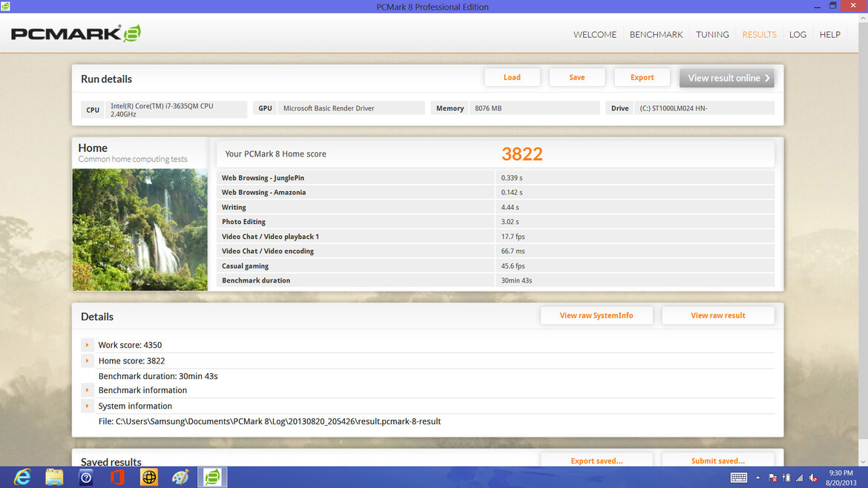The height and width of the screenshot is (488, 868).
Task: Open the Paint palette taskbar icon
Action: (180, 477)
